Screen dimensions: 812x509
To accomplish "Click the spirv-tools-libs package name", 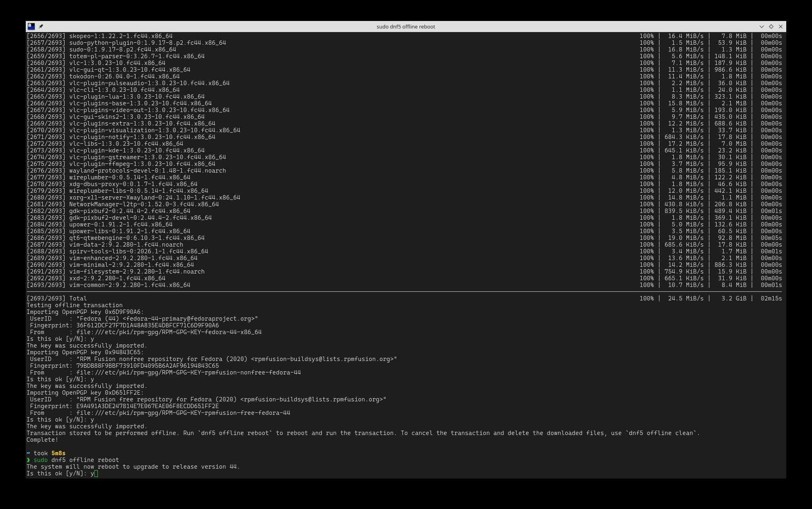I will 139,251.
